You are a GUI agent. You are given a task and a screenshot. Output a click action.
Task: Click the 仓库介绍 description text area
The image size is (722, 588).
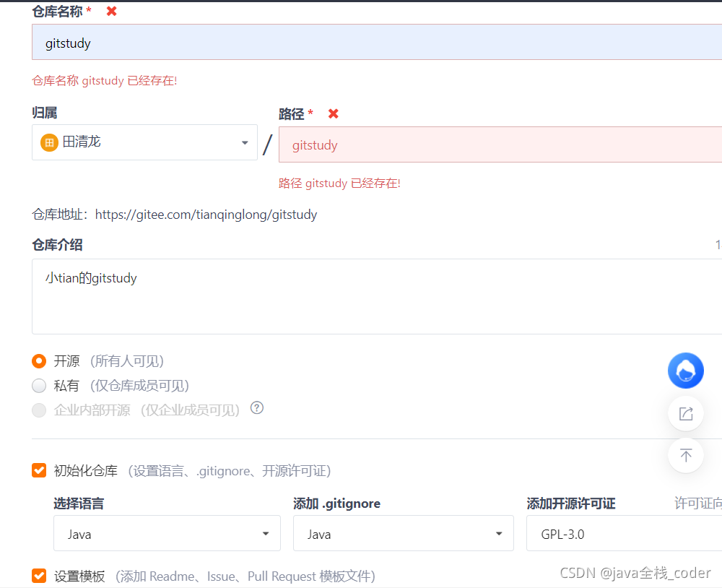pos(377,296)
